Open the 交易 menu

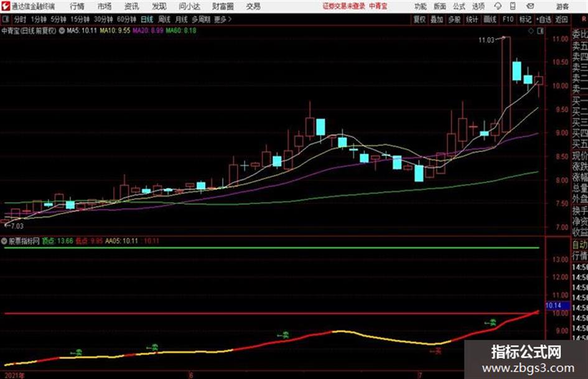(253, 6)
